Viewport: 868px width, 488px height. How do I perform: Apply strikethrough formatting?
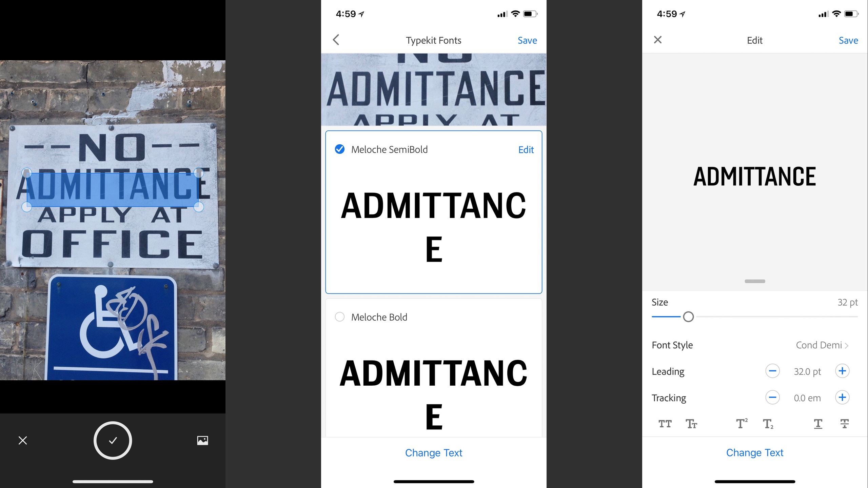(x=844, y=424)
